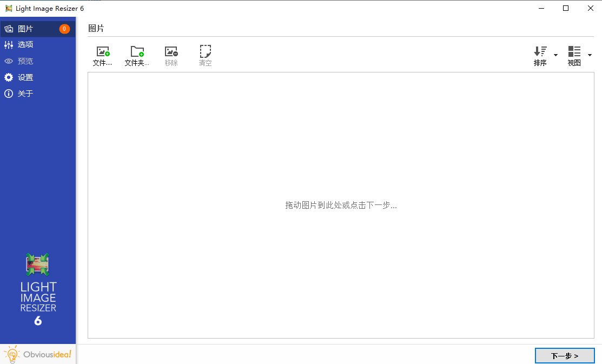Click the ObviousIdea link
Image resolution: width=602 pixels, height=364 pixels.
(46, 355)
